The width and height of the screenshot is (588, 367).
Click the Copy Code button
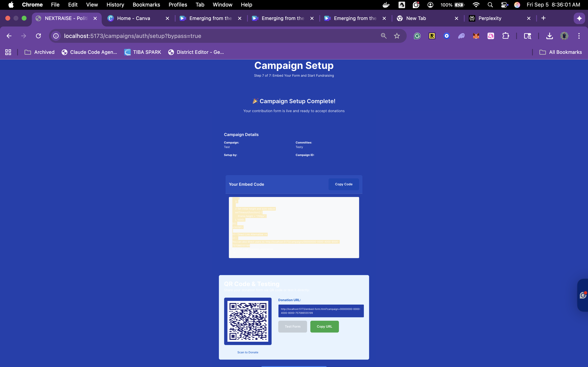point(344,184)
